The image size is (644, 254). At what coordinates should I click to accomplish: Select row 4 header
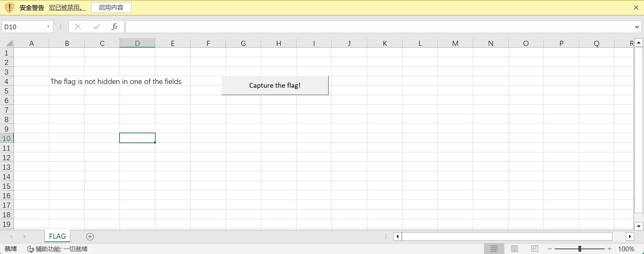click(x=6, y=81)
